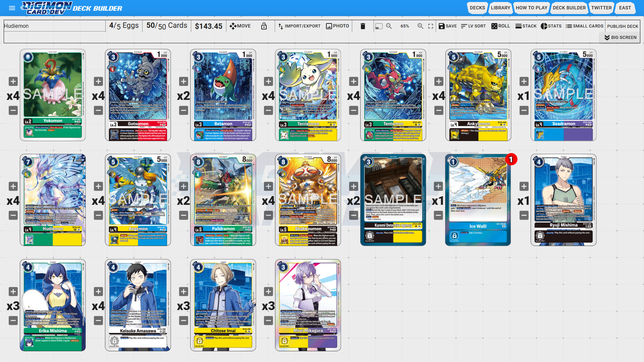This screenshot has height=362, width=644.
Task: Go to HOW TO PLAY page
Action: tap(531, 8)
